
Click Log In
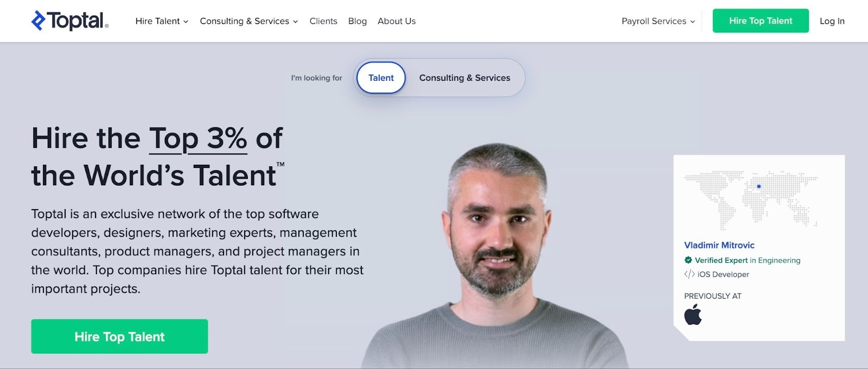832,21
